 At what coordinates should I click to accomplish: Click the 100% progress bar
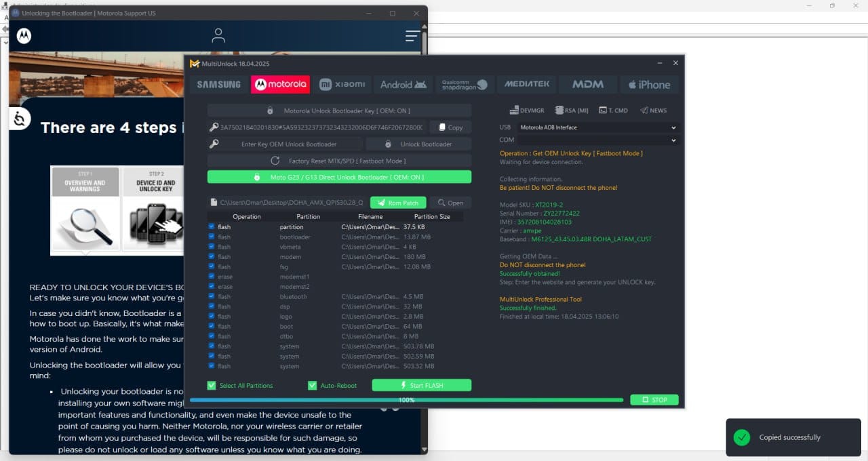click(406, 400)
